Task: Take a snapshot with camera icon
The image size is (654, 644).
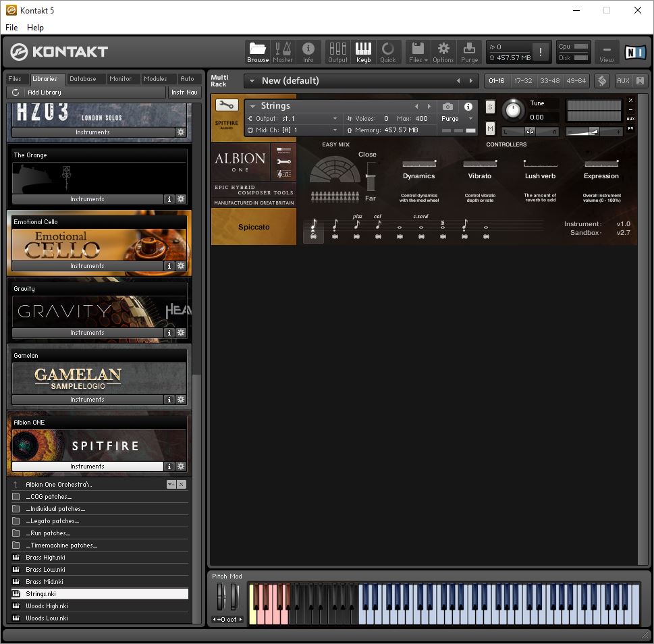Action: 447,107
